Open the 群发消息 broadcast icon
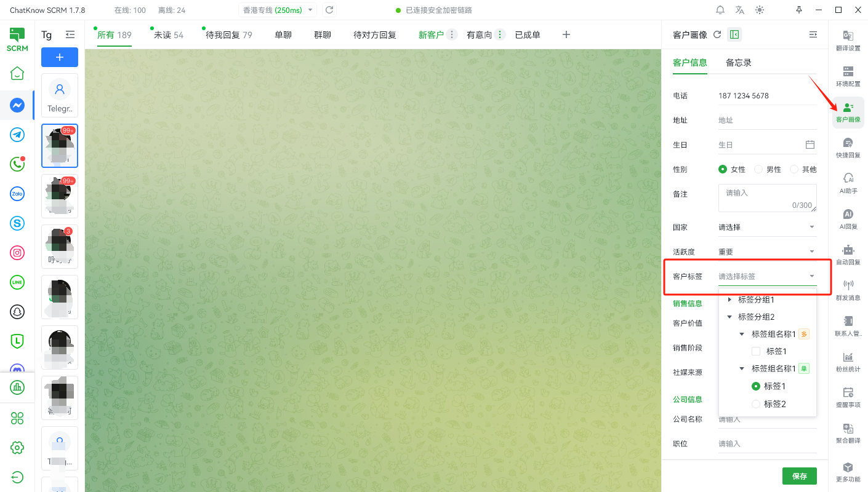This screenshot has height=492, width=868. [x=848, y=290]
